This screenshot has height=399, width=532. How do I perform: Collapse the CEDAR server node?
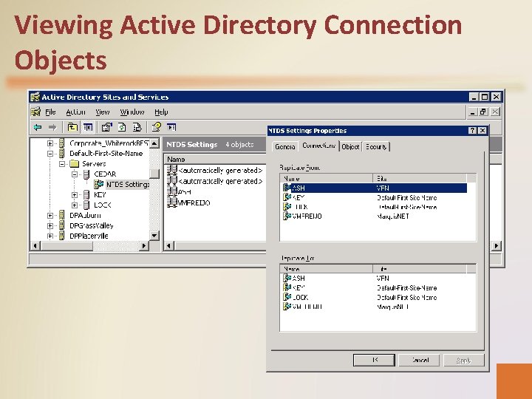click(x=75, y=174)
